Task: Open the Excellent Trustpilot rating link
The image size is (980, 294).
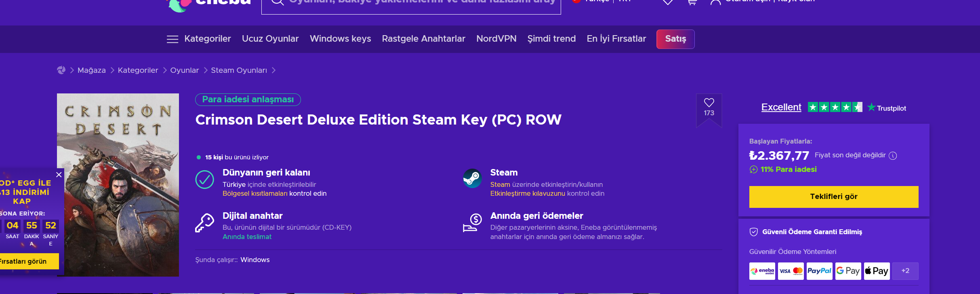Action: pyautogui.click(x=781, y=107)
